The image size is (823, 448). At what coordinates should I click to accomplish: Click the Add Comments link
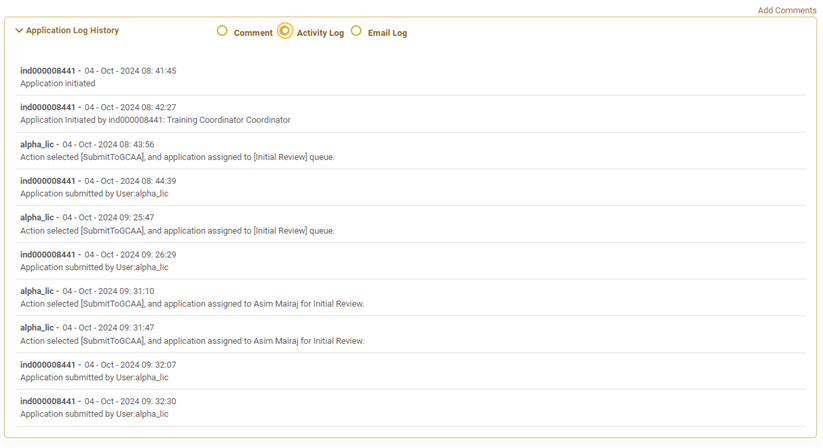pos(786,10)
